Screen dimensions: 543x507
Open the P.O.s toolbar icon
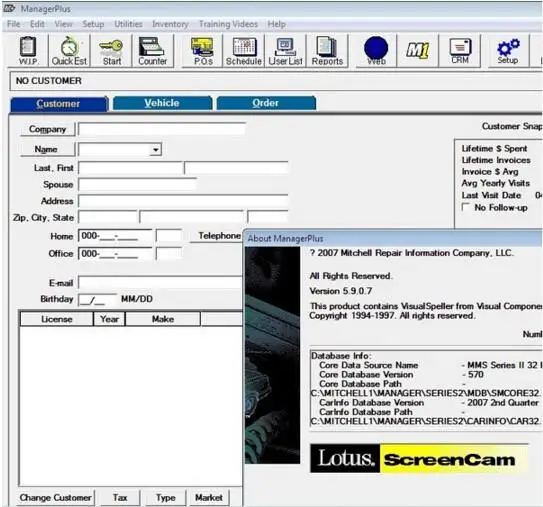pos(203,51)
